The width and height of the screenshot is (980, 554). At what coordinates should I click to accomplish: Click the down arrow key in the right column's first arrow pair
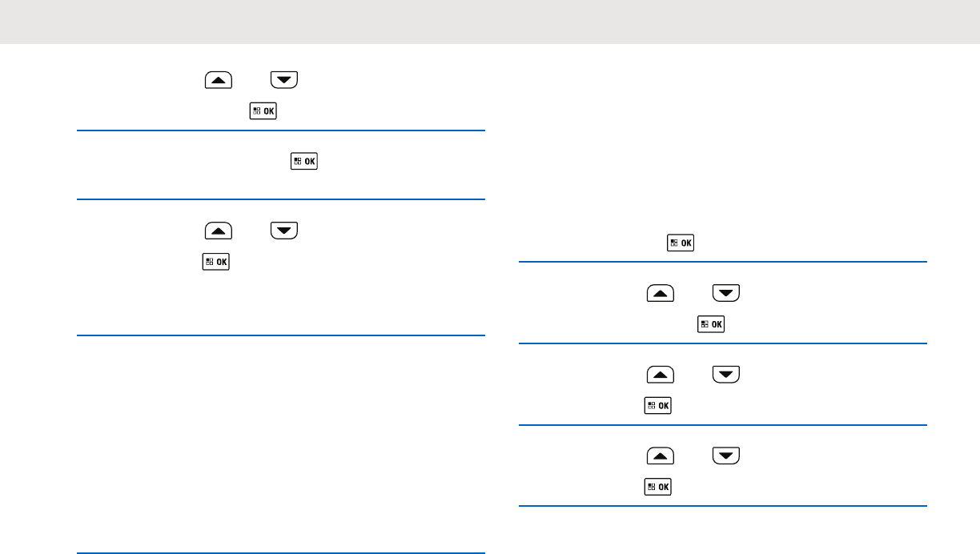tap(726, 294)
